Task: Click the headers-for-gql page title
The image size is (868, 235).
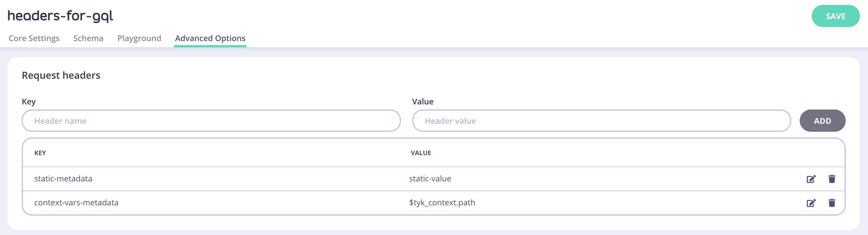Action: pos(60,16)
